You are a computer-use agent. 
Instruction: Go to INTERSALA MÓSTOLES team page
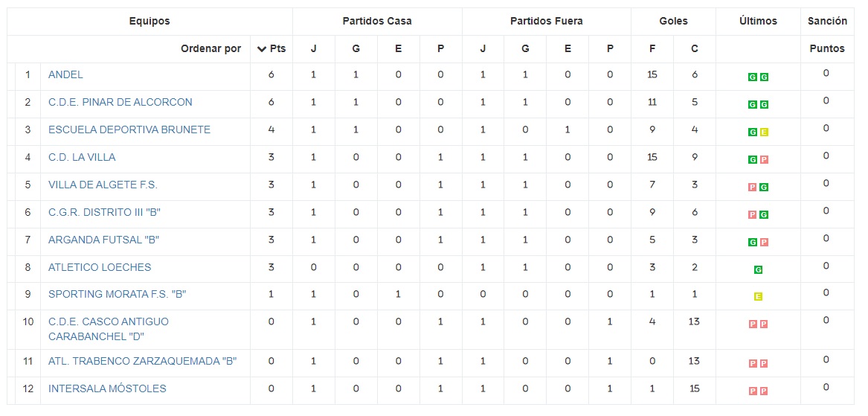107,388
